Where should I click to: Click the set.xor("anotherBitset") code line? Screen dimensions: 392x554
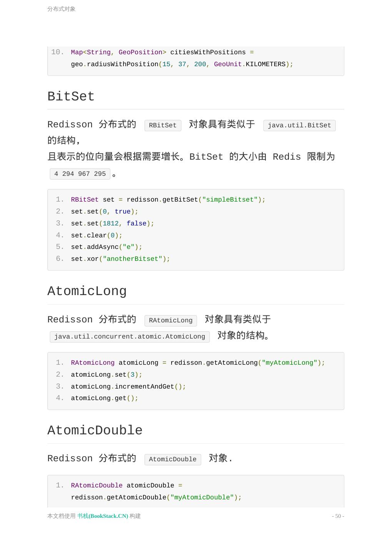[x=120, y=259]
